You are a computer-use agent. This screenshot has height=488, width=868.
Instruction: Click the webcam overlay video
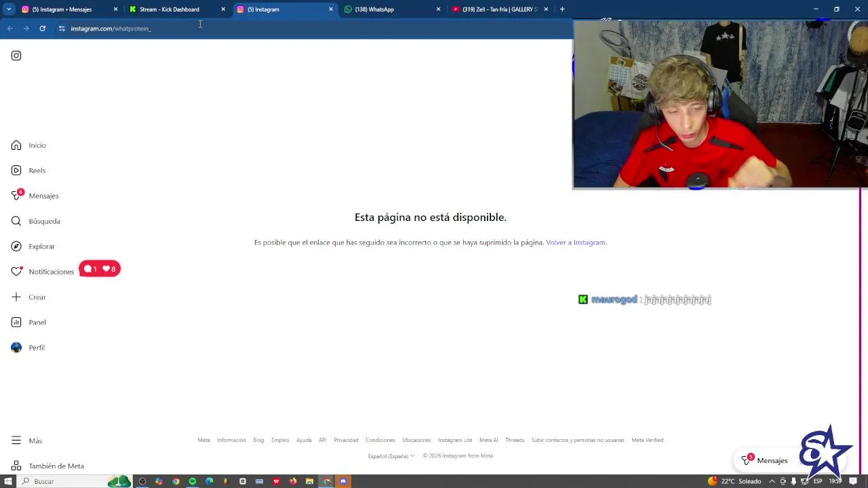720,104
